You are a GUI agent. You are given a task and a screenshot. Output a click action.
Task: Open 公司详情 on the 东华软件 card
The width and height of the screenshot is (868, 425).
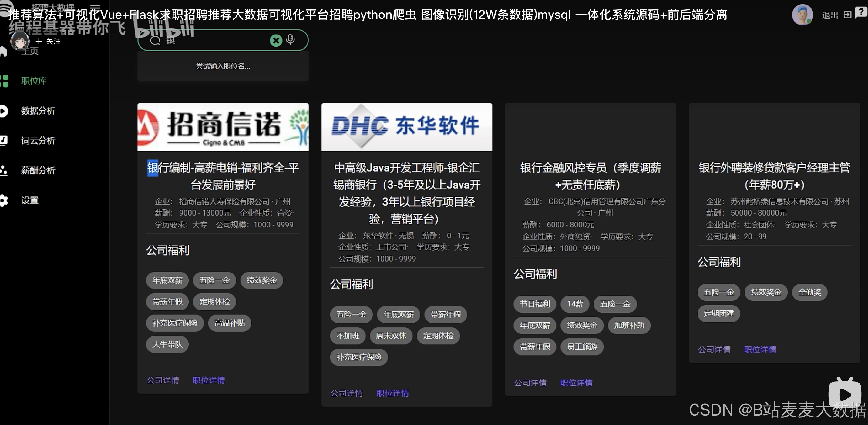click(346, 393)
